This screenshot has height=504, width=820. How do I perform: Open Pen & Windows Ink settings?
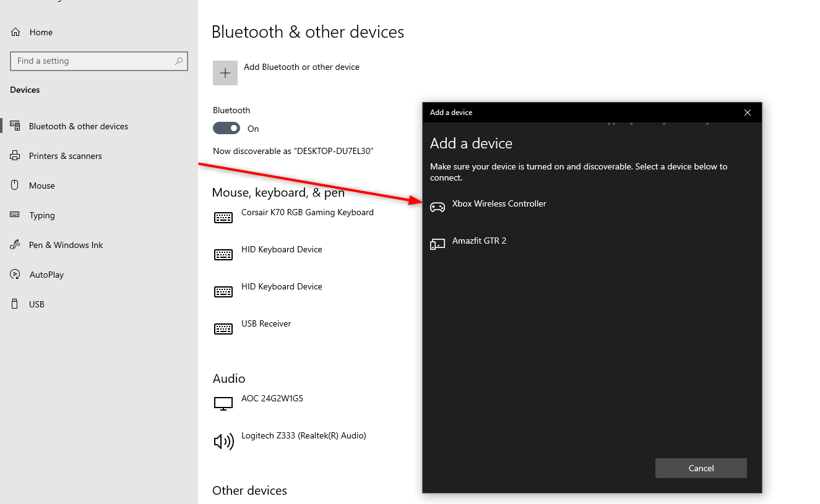(x=66, y=245)
